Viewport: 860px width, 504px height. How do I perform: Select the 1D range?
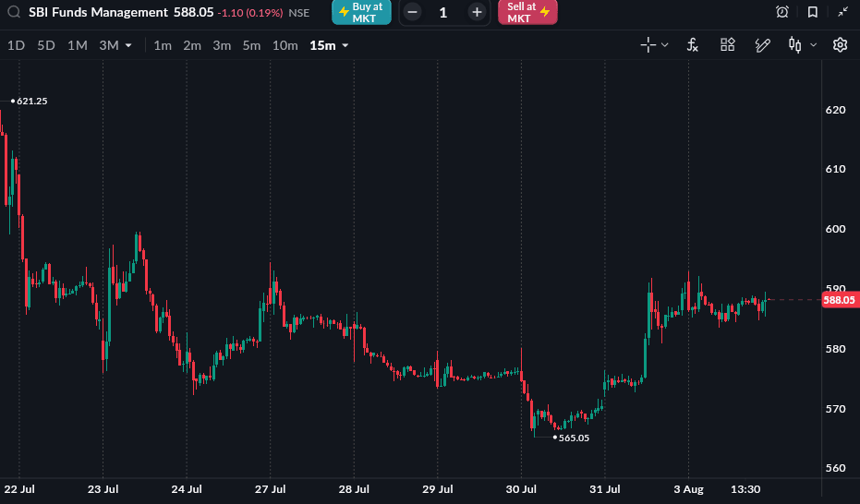16,45
